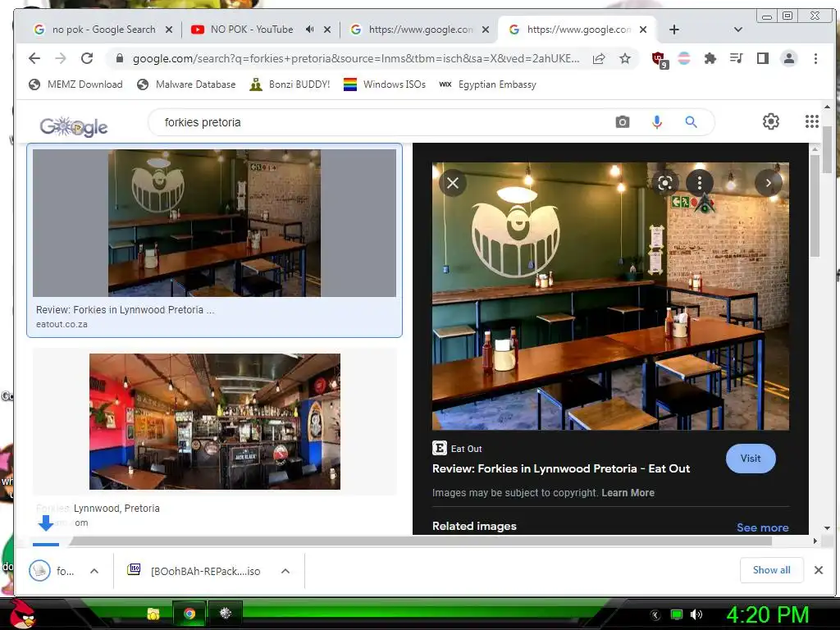Open three-dot menu on preview image
Viewport: 840px width, 630px height.
point(700,183)
